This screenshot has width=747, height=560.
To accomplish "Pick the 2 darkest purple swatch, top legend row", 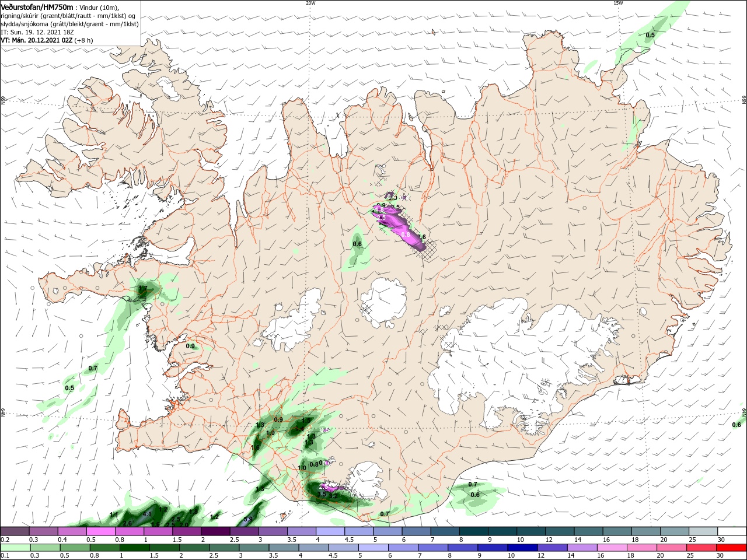I will coord(215,531).
